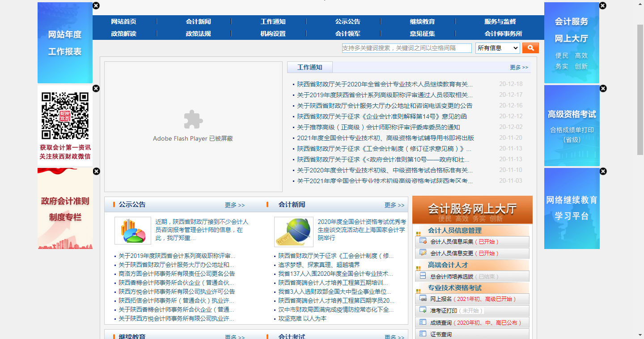Viewport: 644px width, 339px height.
Task: Open the 会计师事务所 navigation item
Action: [x=503, y=34]
